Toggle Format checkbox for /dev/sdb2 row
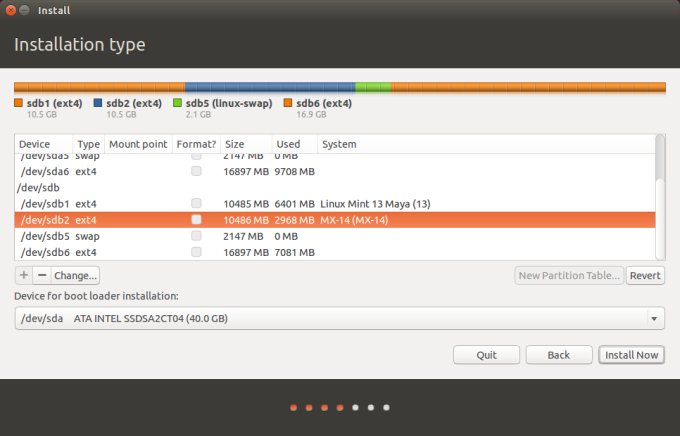This screenshot has width=680, height=436. coord(196,219)
